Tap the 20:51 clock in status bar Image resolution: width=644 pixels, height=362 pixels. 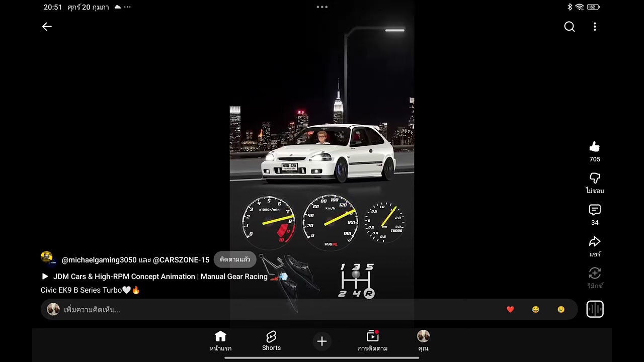[x=53, y=8]
